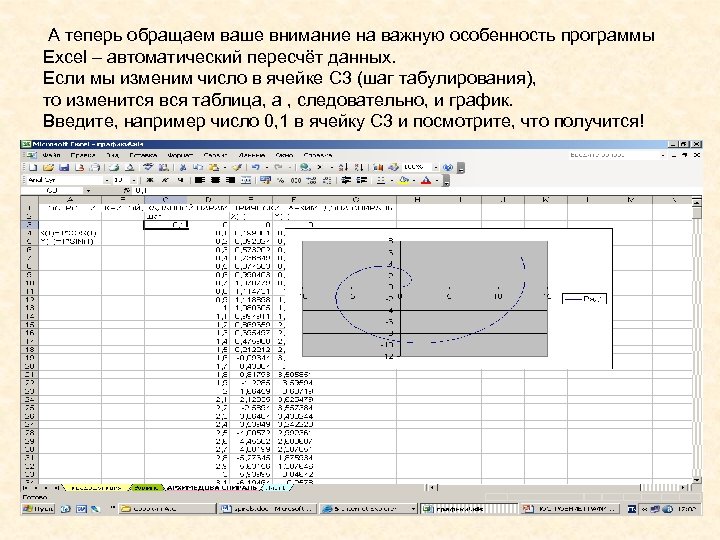Viewport: 720px width, 540px height.
Task: Switch to Internet Explorer taskbar button
Action: (369, 509)
